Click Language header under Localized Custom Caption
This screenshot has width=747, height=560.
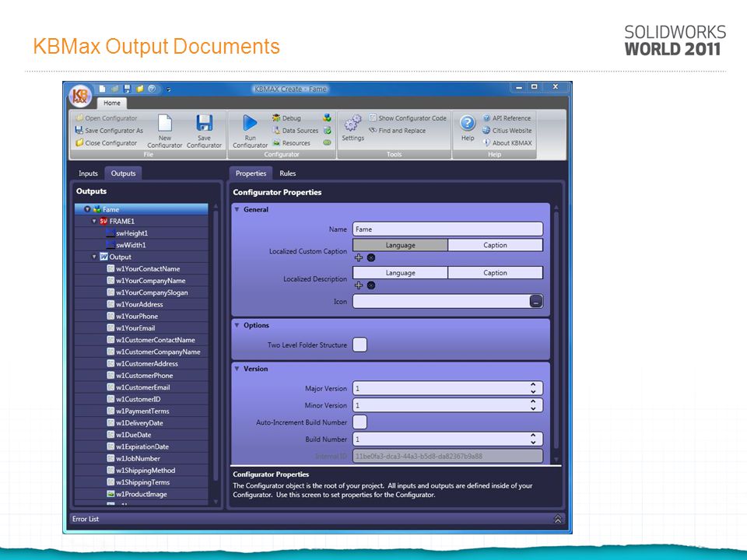(x=400, y=245)
